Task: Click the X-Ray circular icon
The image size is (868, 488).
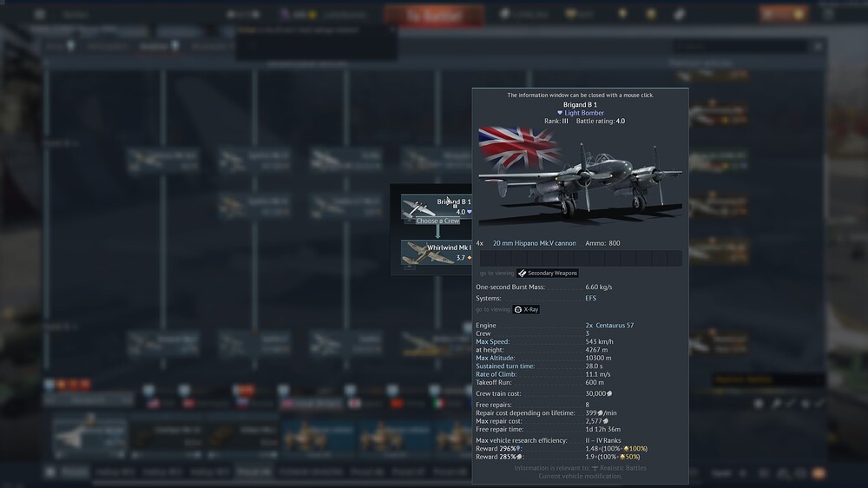Action: [518, 310]
